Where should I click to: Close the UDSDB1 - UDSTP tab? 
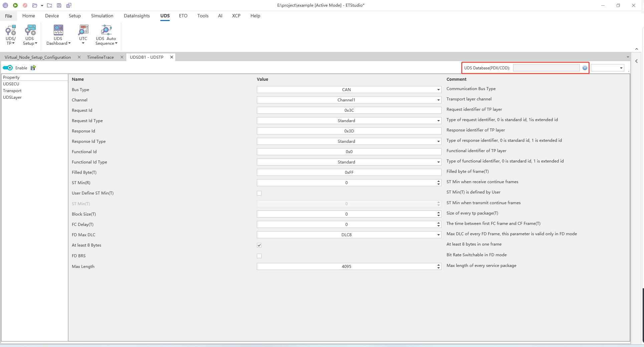[172, 57]
